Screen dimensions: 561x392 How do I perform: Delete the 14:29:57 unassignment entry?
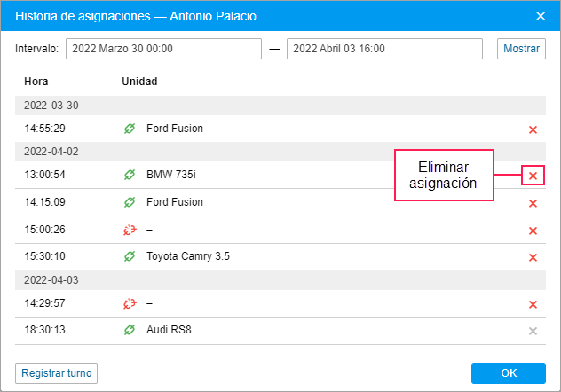pos(533,304)
